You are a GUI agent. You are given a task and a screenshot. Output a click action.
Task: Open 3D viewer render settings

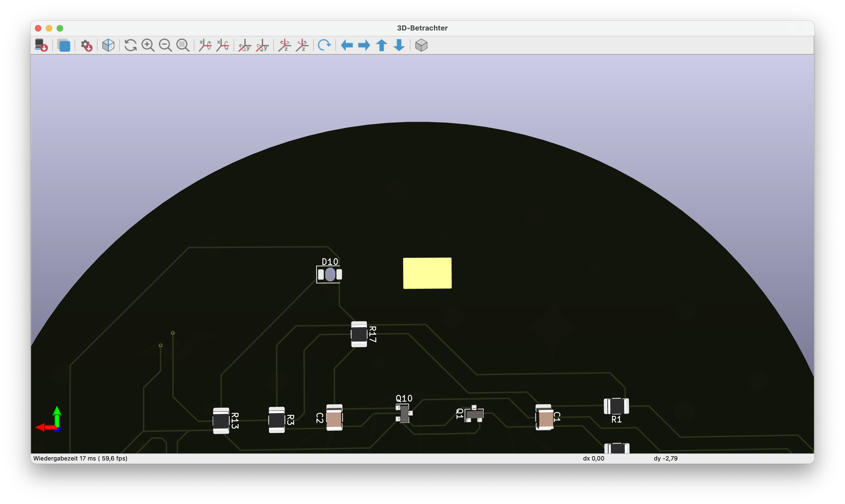point(86,45)
